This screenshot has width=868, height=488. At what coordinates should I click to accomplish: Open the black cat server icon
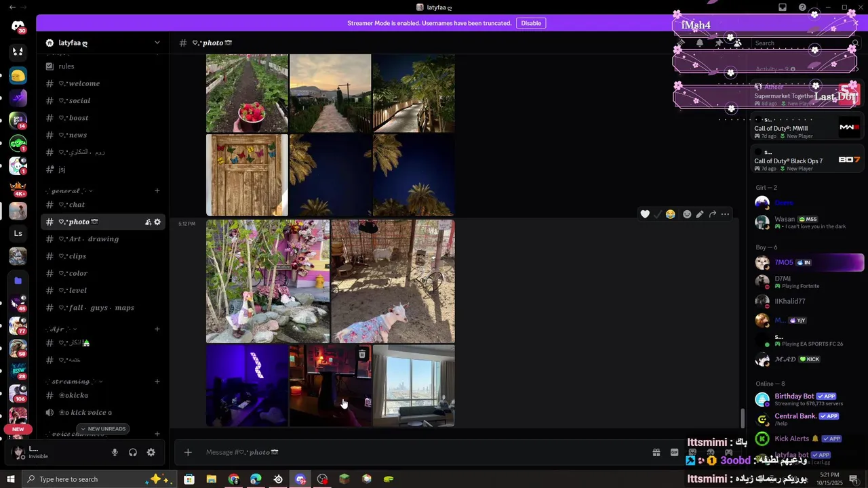[18, 52]
